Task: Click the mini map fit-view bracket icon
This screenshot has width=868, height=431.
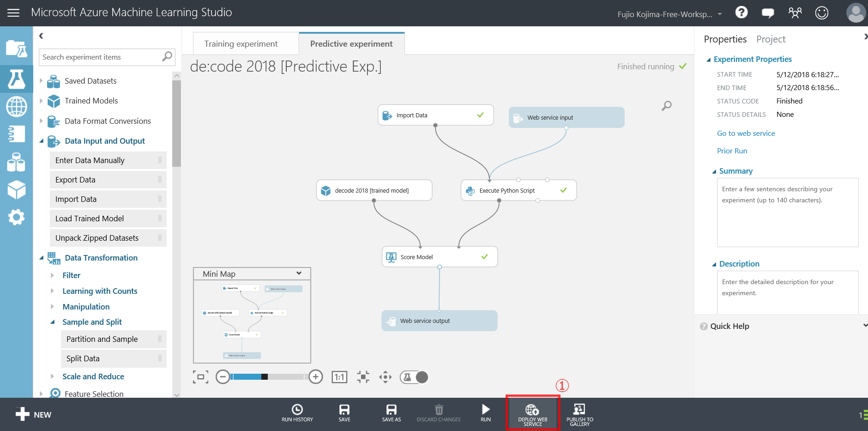Action: (200, 377)
